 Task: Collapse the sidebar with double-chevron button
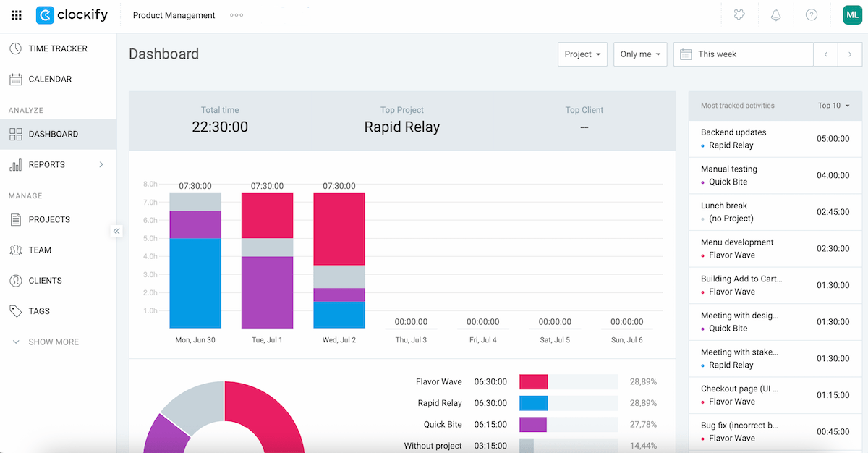pyautogui.click(x=116, y=231)
